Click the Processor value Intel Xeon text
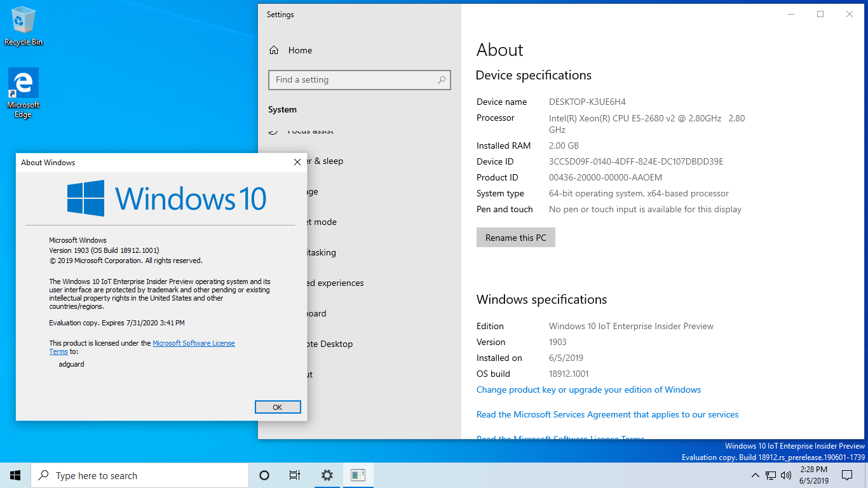 pos(647,123)
